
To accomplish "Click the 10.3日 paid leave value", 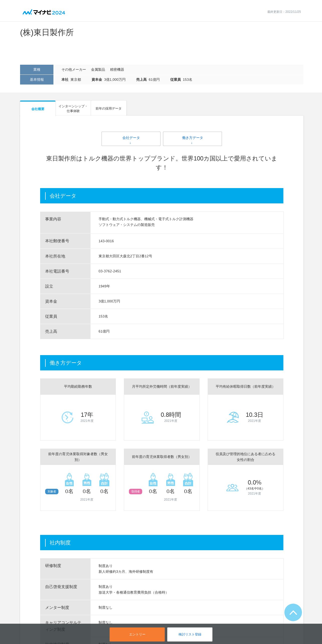I will 254,415.
